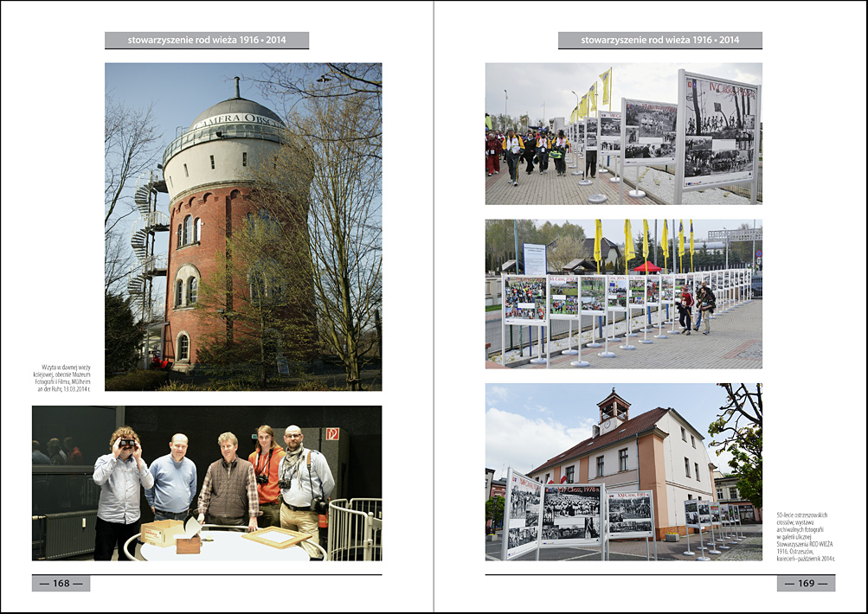Click the red sign on the dark wall

(331, 433)
